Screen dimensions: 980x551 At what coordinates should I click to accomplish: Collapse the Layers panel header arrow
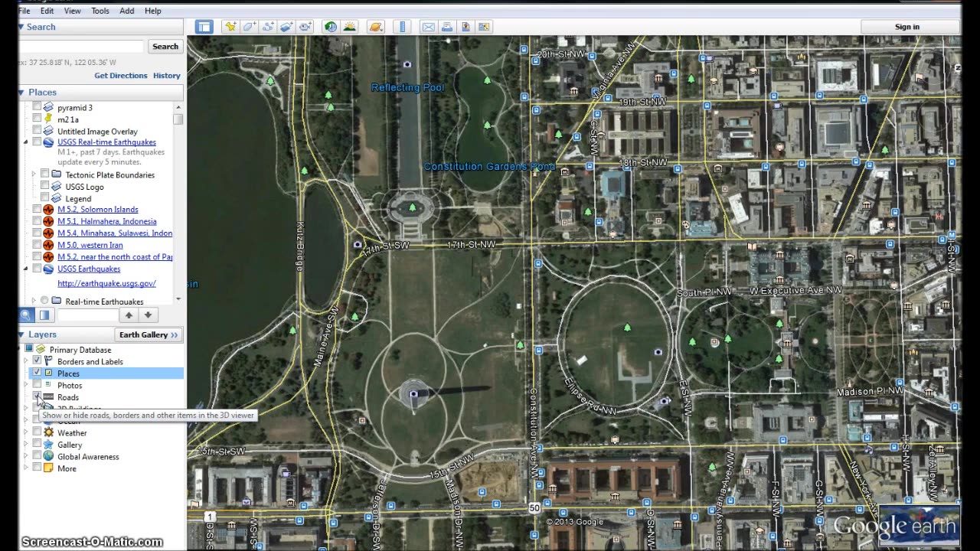(x=21, y=334)
